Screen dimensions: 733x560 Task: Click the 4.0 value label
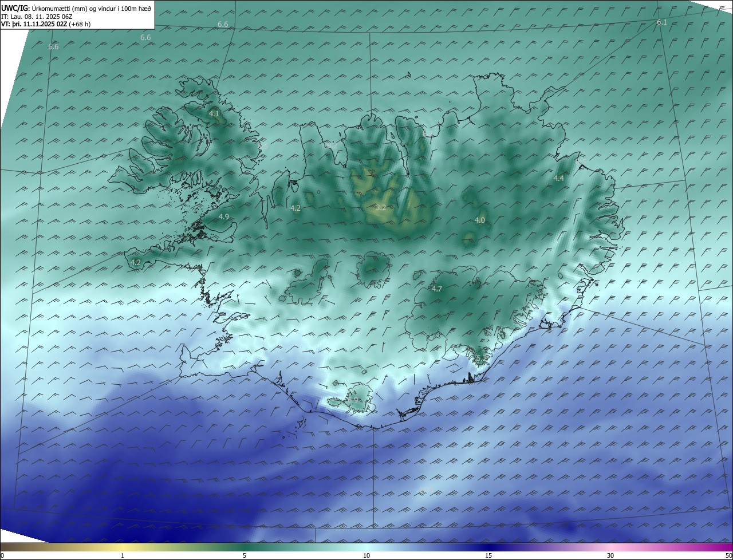480,220
